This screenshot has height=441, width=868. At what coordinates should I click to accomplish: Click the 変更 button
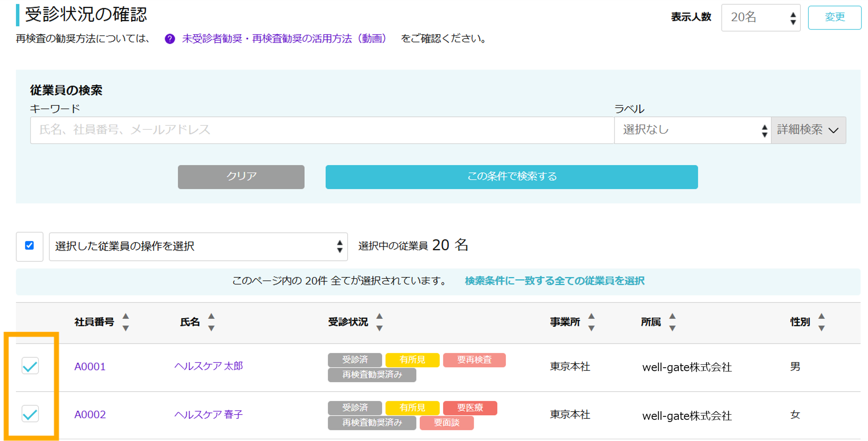[834, 17]
